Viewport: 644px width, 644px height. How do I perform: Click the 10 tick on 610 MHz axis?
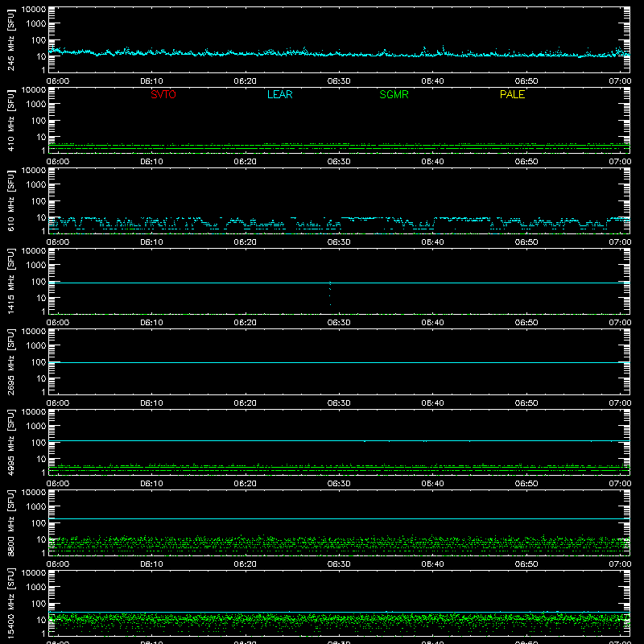click(x=41, y=217)
